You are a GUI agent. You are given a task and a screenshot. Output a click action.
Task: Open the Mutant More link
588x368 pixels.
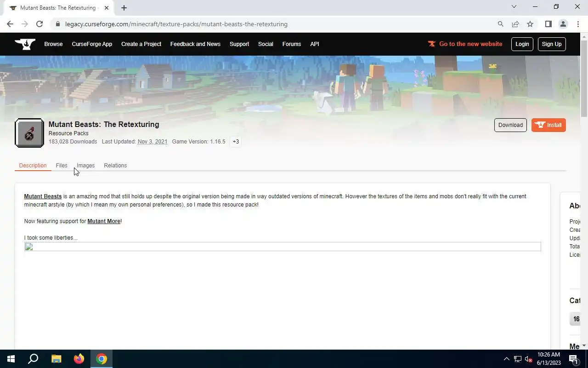click(x=104, y=221)
